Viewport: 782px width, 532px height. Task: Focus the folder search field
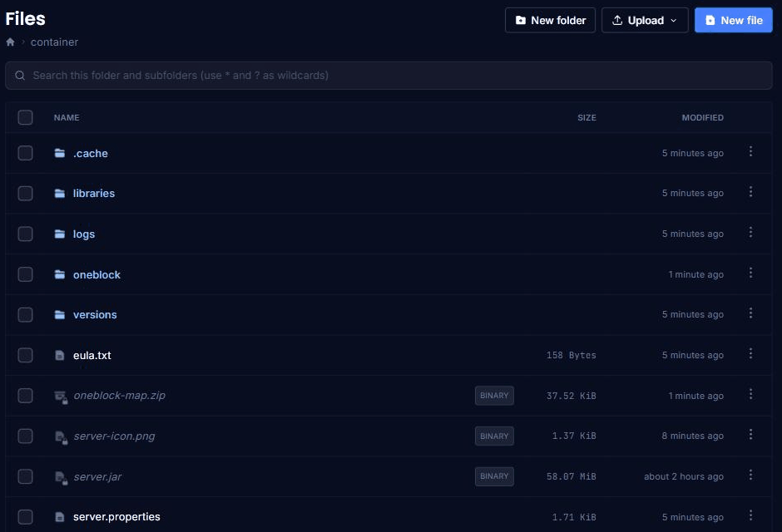click(389, 75)
